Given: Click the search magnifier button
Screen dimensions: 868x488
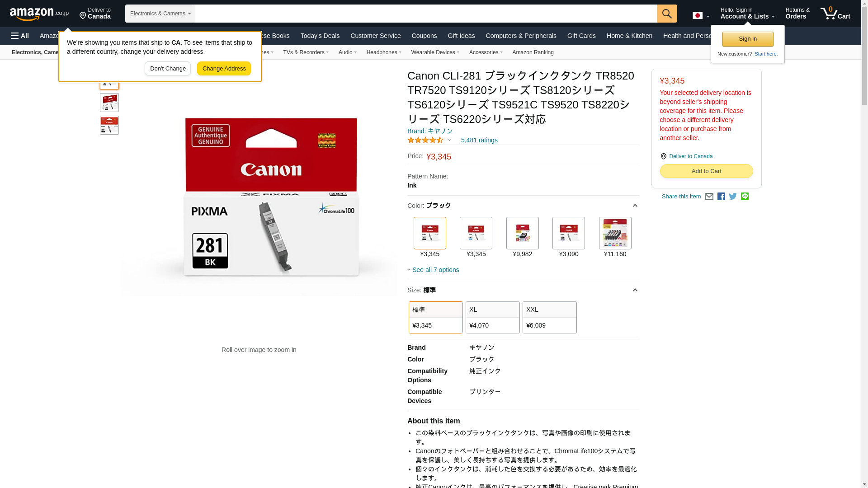Looking at the screenshot, I should point(666,14).
